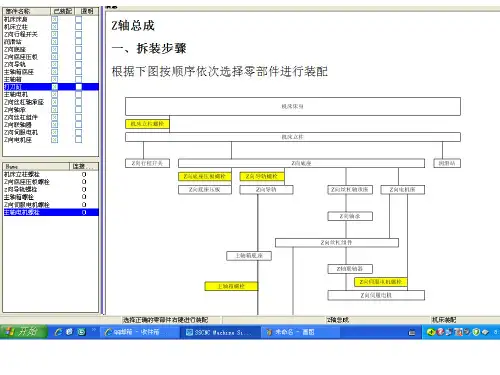Click the 机床装配 status bar entry
Screen dimensions: 500x375
point(444,320)
